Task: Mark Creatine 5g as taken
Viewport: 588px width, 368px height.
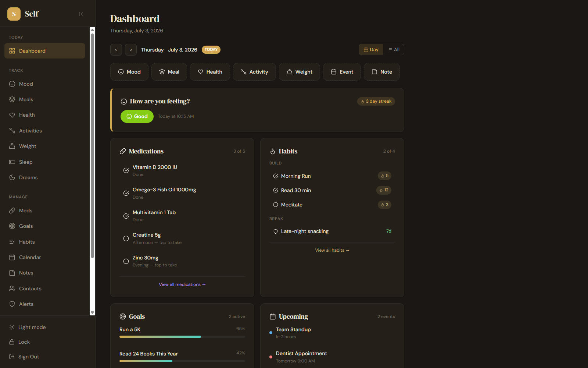Action: [x=126, y=238]
